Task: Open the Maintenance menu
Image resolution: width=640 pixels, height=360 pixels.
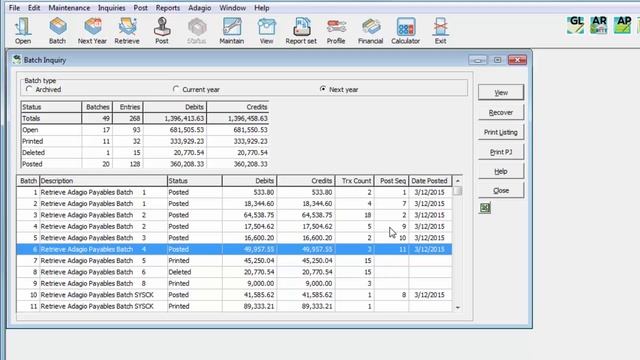Action: pyautogui.click(x=69, y=8)
